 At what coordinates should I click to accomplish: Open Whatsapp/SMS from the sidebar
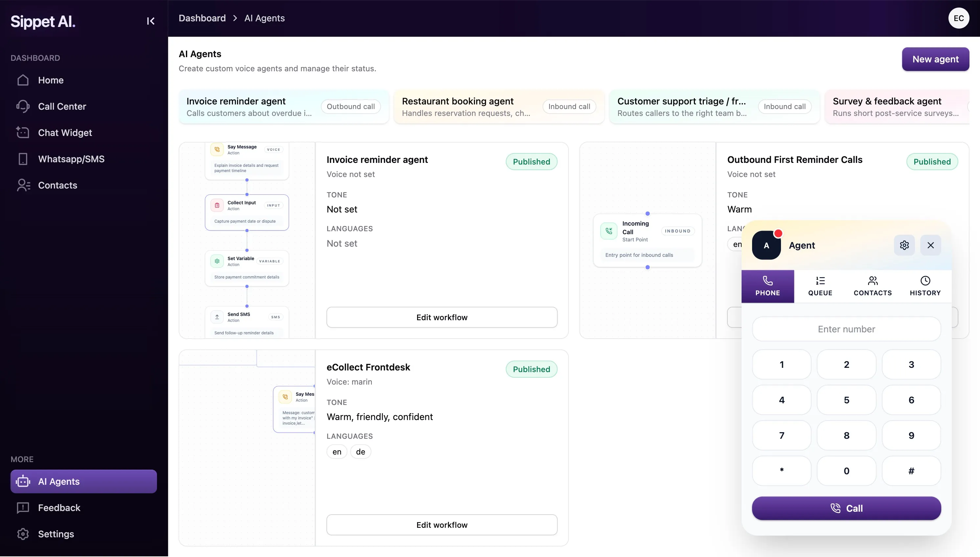tap(71, 159)
